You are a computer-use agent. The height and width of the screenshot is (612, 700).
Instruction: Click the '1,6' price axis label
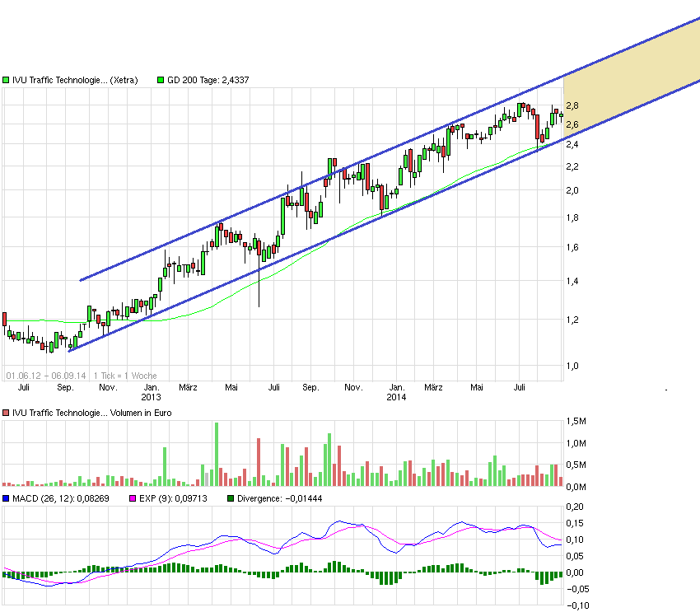572,247
